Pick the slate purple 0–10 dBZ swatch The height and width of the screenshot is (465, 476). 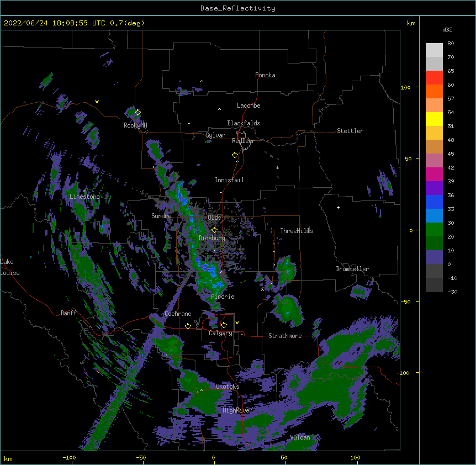coord(434,257)
